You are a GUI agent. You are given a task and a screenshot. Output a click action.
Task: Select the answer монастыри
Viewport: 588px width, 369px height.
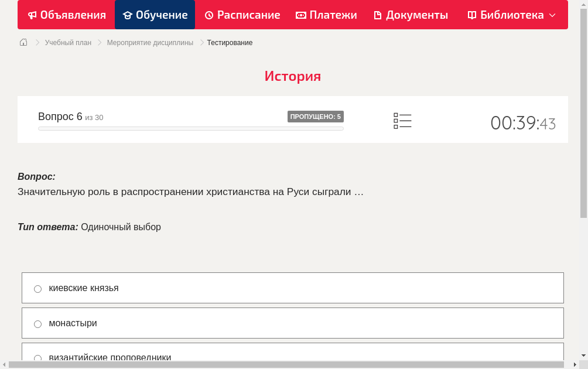tap(37, 323)
